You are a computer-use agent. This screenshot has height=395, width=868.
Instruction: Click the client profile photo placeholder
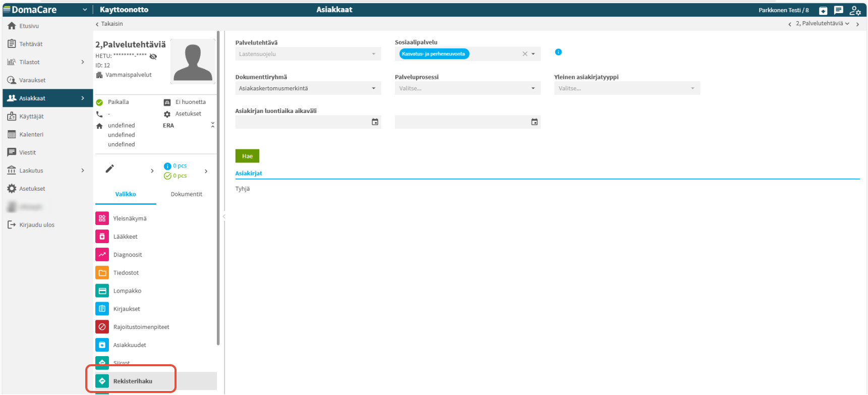click(x=193, y=61)
